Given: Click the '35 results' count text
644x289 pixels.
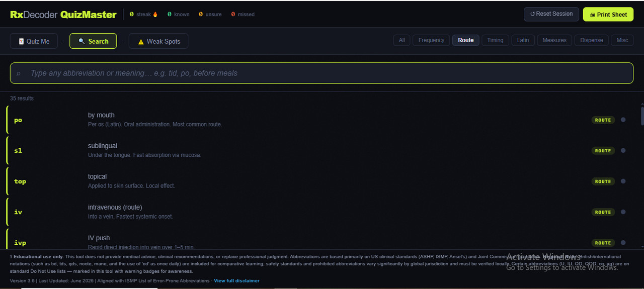Looking at the screenshot, I should click(22, 99).
